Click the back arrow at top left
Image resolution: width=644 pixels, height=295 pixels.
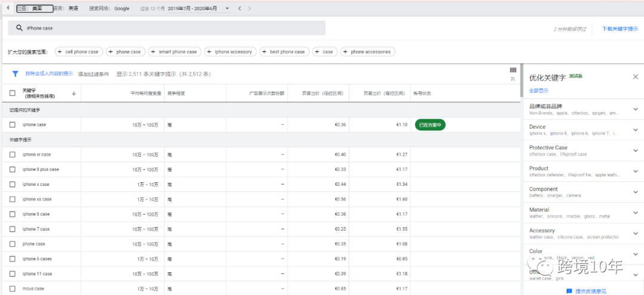click(x=8, y=8)
